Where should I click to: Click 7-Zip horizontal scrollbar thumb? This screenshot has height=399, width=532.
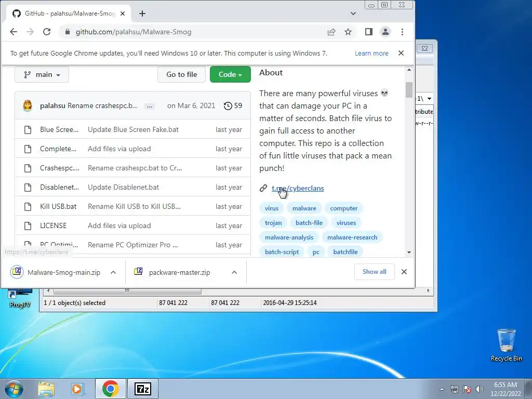[127, 291]
